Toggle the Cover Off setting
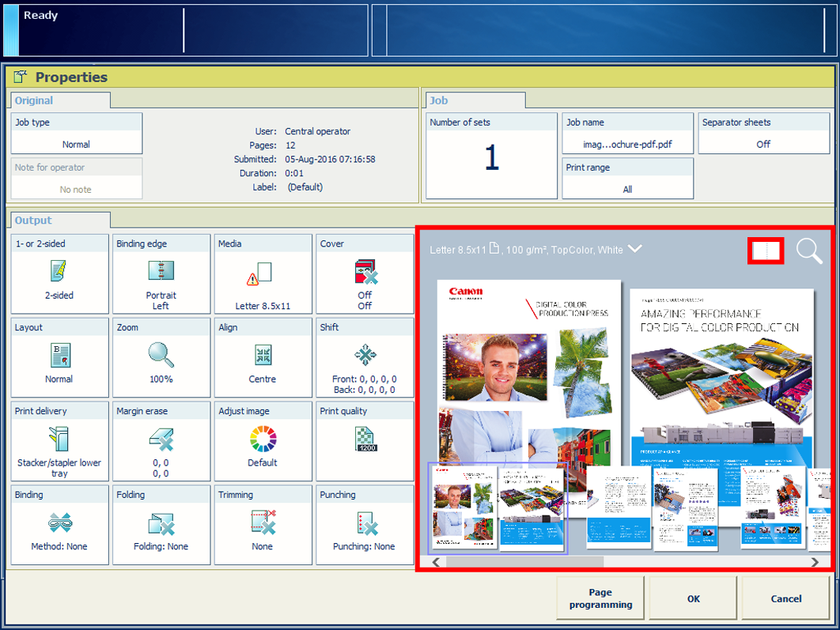This screenshot has height=630, width=840. 365,274
